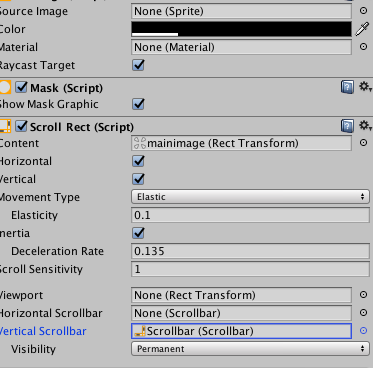Image resolution: width=373 pixels, height=368 pixels.
Task: Click the Vertical Scrollbar field value
Action: 241,331
